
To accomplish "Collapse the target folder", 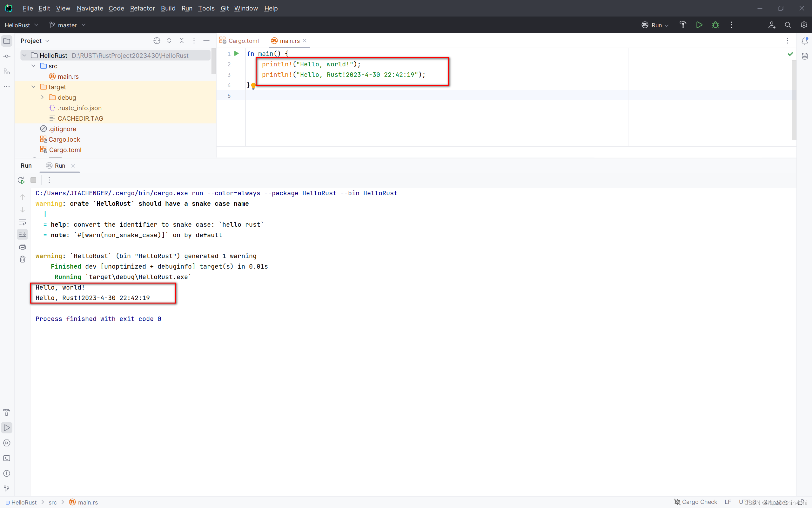I will 34,87.
